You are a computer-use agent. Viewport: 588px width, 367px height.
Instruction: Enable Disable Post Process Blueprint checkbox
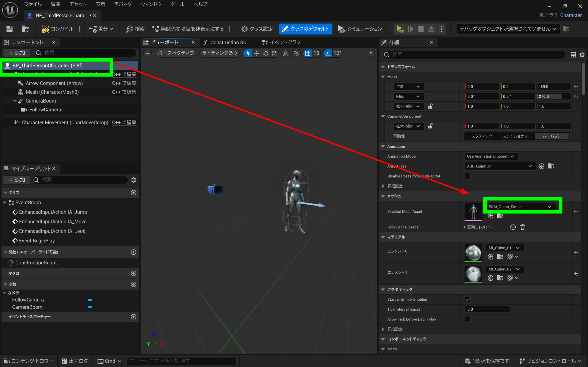467,176
